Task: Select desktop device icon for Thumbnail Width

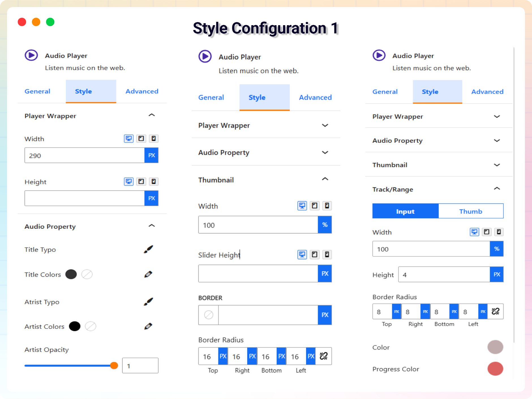Action: point(302,206)
